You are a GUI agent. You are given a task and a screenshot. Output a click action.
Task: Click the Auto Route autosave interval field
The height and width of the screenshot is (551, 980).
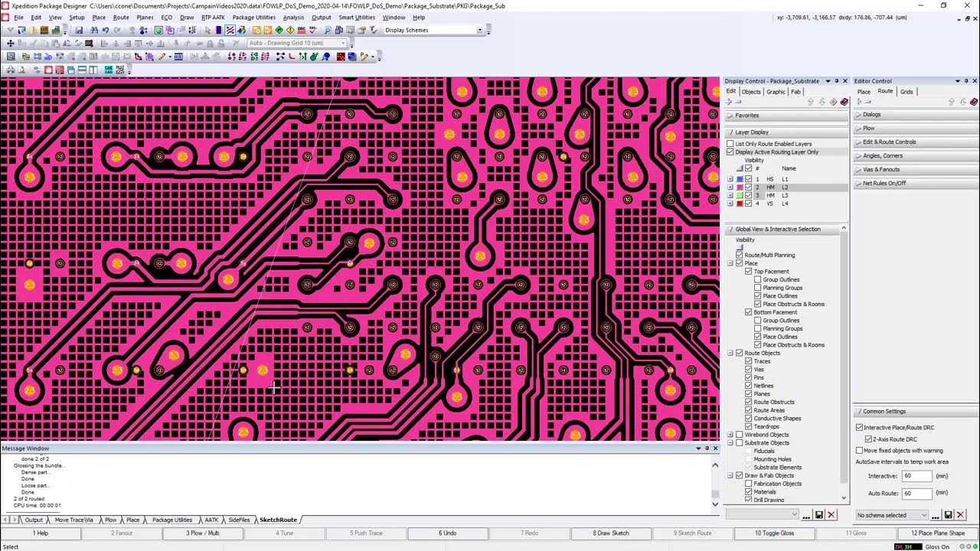tap(916, 494)
